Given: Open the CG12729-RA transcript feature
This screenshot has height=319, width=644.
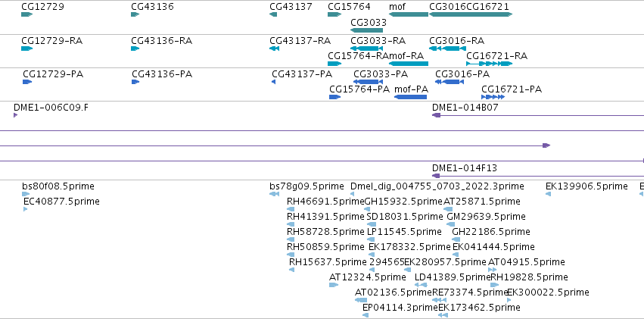Looking at the screenshot, I should tap(26, 48).
